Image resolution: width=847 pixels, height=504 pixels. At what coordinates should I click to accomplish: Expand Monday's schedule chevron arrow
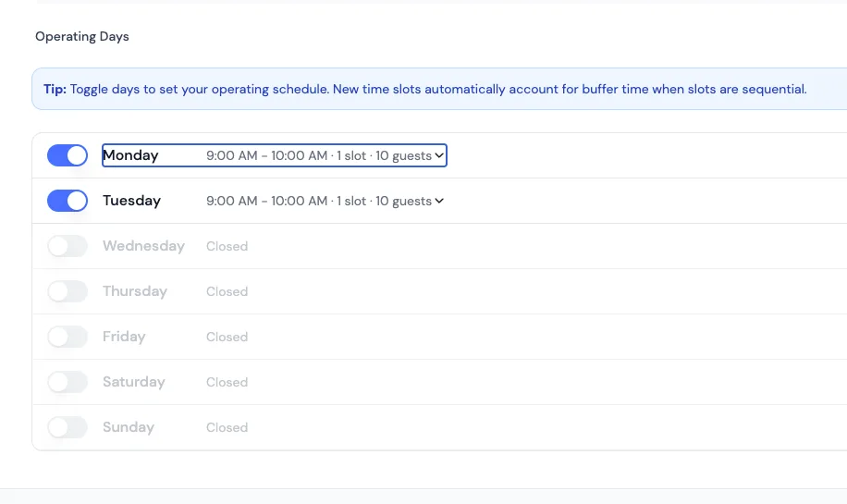439,156
